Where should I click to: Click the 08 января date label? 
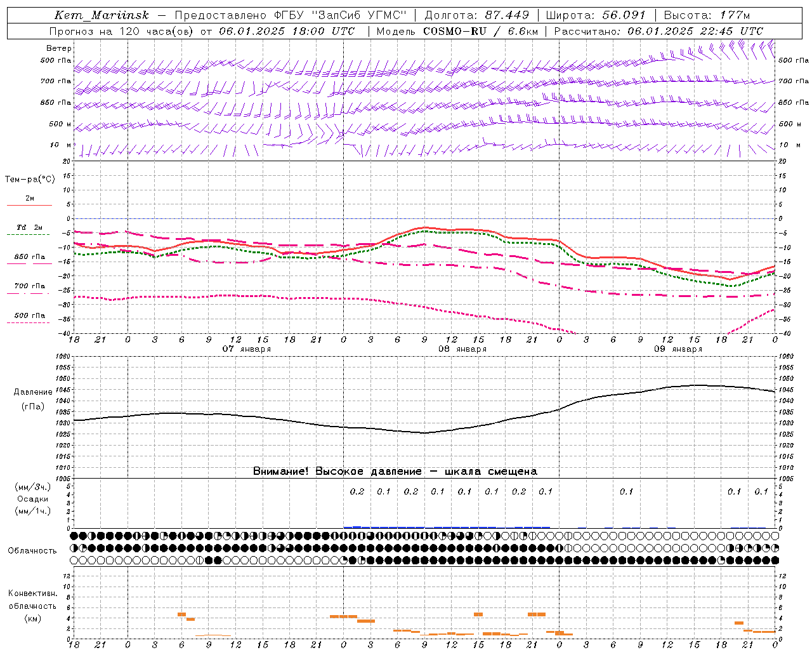pos(462,349)
